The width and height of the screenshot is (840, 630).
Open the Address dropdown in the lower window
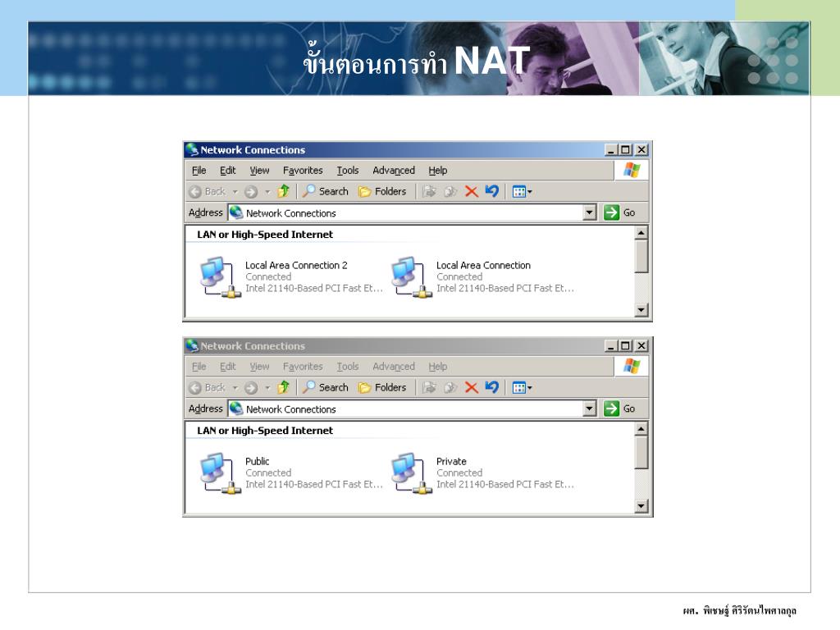(x=589, y=409)
